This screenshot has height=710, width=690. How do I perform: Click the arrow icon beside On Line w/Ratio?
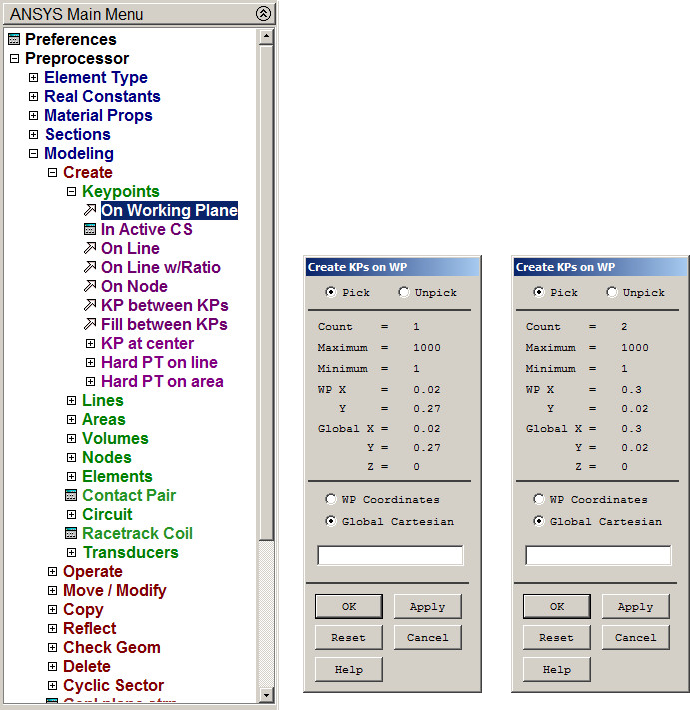(x=90, y=267)
